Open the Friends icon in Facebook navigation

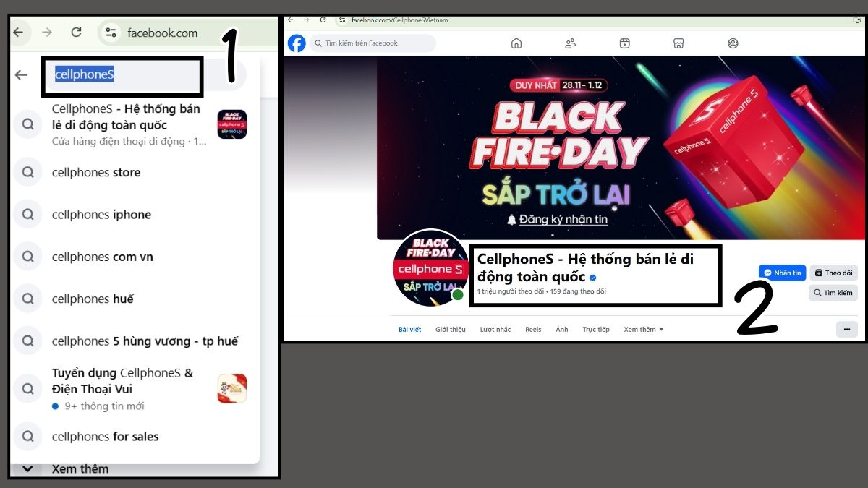coord(570,43)
